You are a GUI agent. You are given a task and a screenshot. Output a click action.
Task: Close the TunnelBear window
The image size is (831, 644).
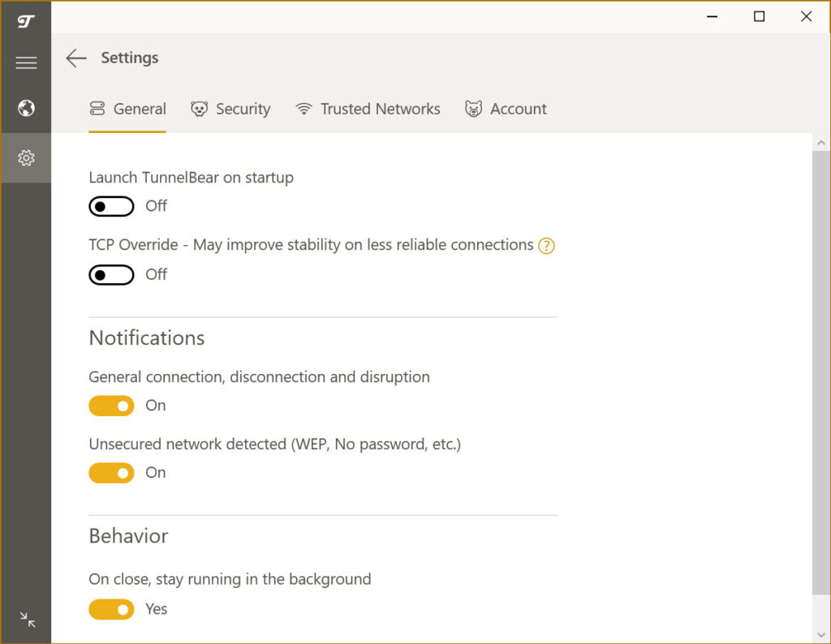[806, 16]
